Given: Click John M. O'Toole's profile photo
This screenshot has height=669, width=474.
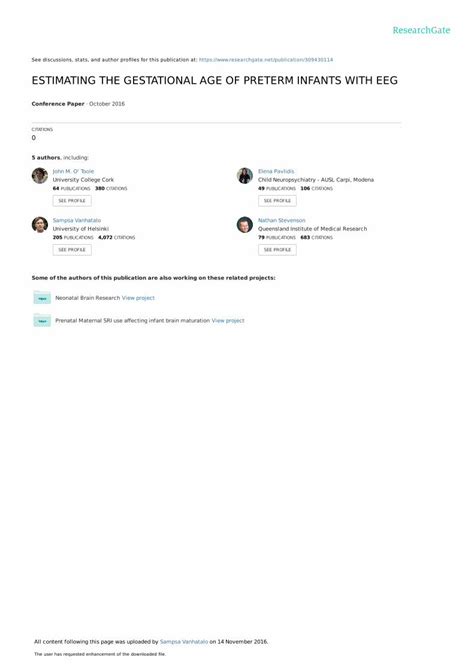Looking at the screenshot, I should [40, 176].
